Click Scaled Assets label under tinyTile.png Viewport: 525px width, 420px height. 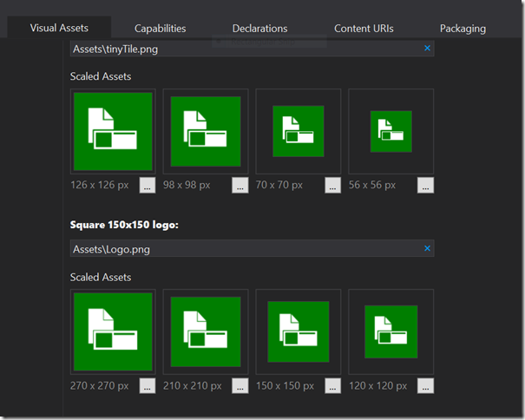point(101,76)
